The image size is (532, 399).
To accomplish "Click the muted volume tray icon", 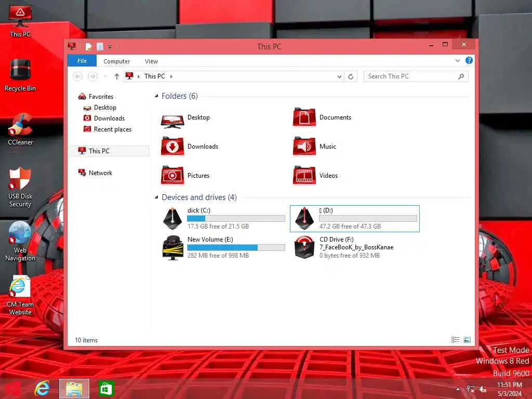I will 483,389.
